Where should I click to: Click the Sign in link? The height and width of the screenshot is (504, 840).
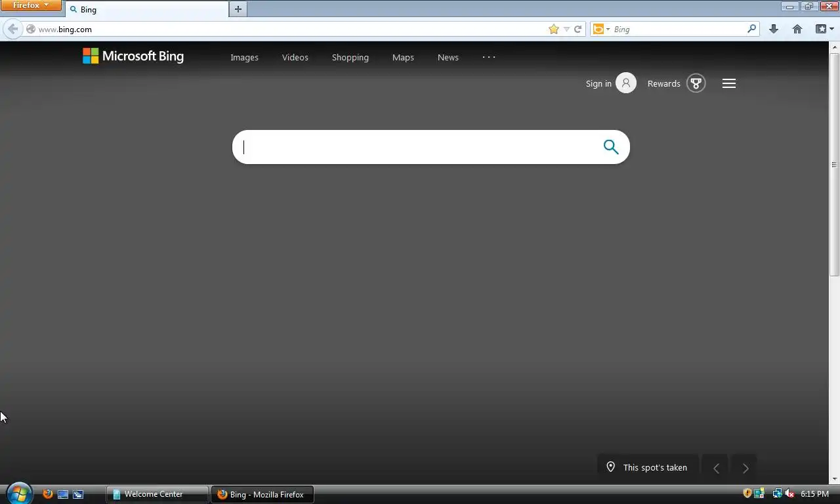(x=598, y=83)
